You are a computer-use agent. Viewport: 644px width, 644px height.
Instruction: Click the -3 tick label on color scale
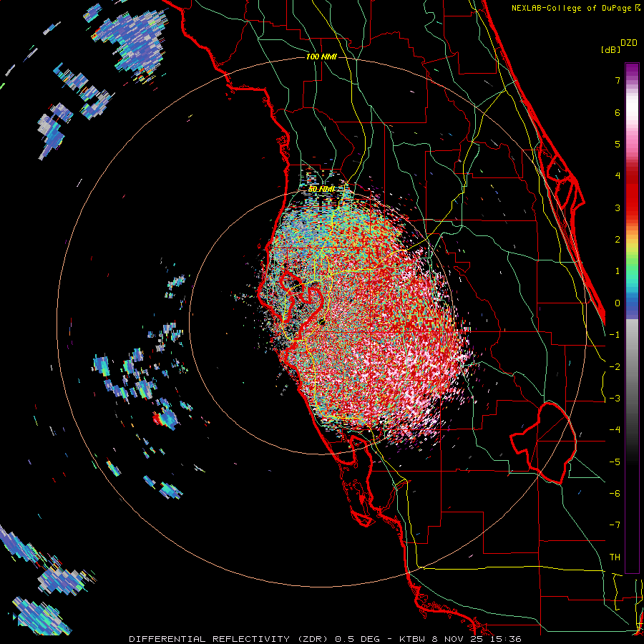pyautogui.click(x=615, y=399)
